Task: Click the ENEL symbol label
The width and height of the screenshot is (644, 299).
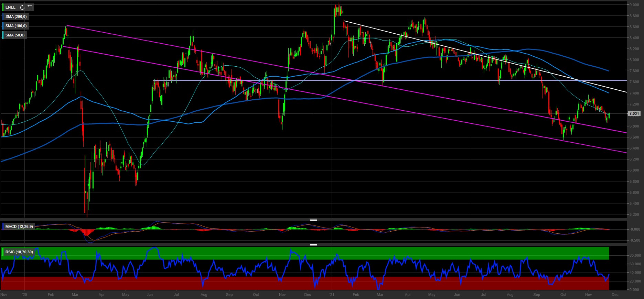Action: pos(10,7)
